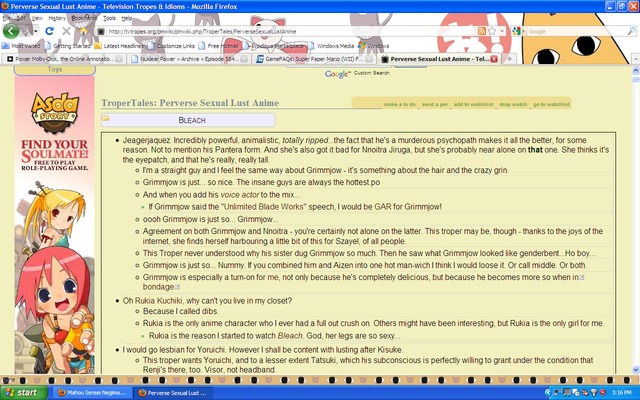Screen dimensions: 640x400
Task: Switch to the Power Moby-Dick tab
Action: (x=62, y=59)
